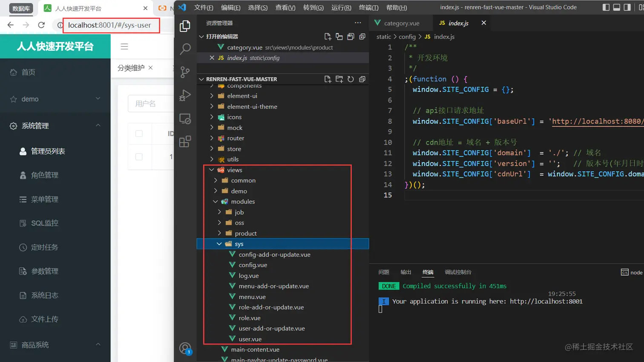Open the 编辑(E) menu
The width and height of the screenshot is (644, 362).
click(230, 8)
